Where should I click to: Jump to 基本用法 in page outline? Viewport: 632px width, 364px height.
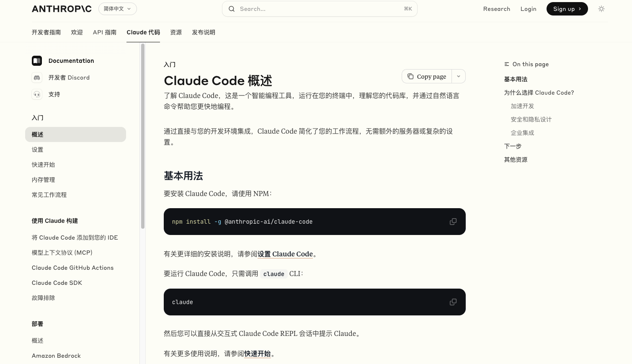[x=516, y=79]
